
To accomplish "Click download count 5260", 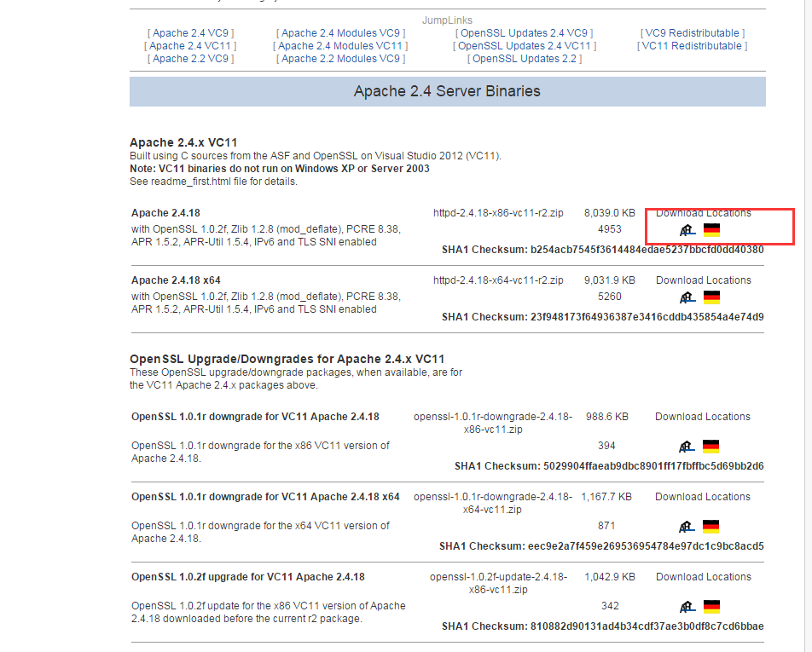I will pos(610,297).
